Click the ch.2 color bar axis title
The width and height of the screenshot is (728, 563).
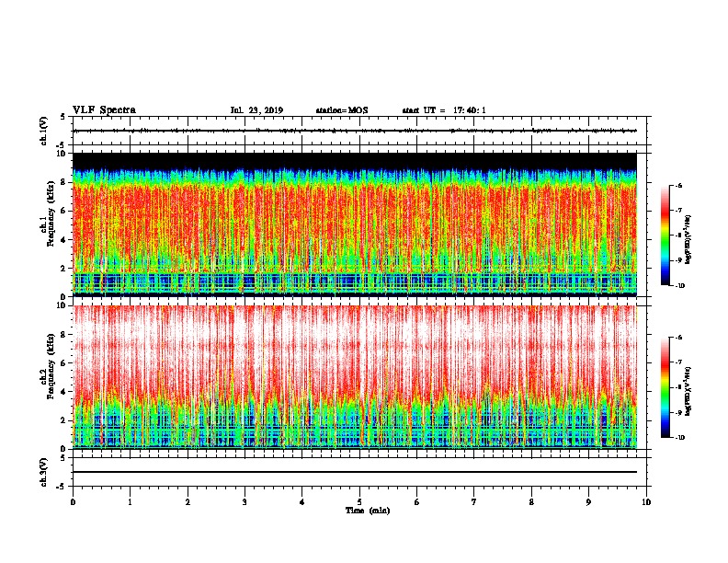tap(688, 391)
